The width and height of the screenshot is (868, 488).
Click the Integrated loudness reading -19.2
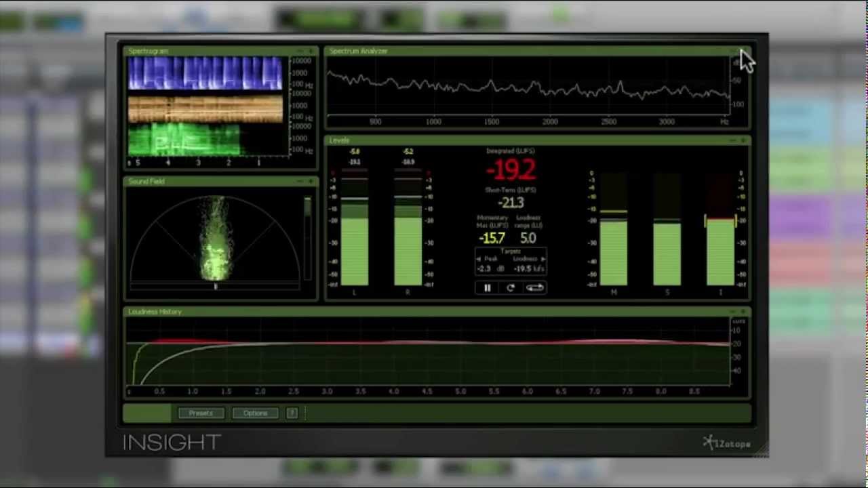coord(511,169)
